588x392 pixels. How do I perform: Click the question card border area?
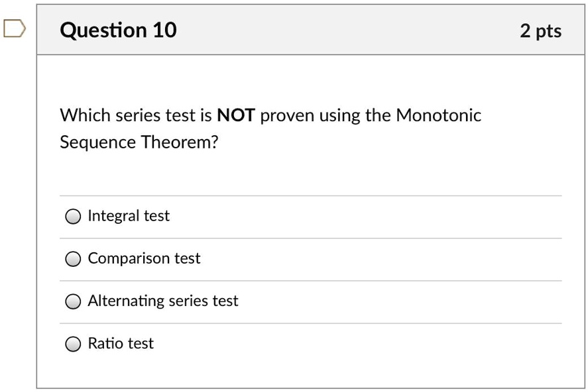(x=38, y=199)
